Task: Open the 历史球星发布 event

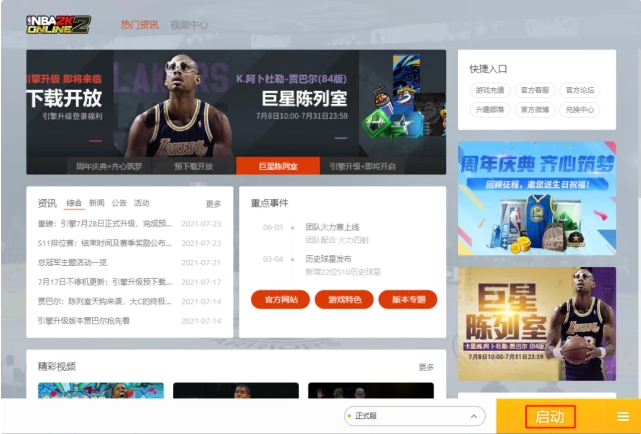Action: [x=329, y=259]
